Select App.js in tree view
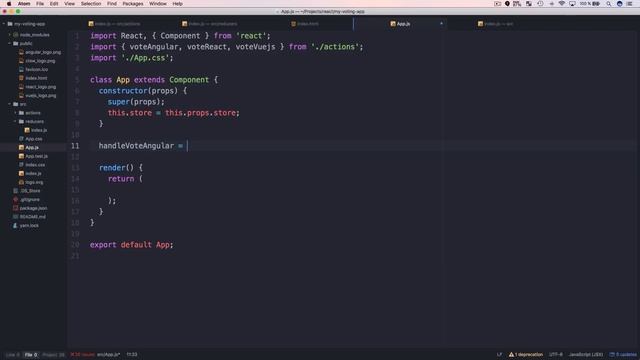 pyautogui.click(x=32, y=147)
